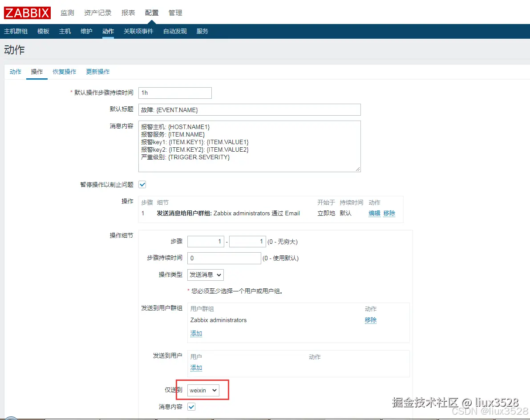Click the 消息内容 text area

coord(250,146)
